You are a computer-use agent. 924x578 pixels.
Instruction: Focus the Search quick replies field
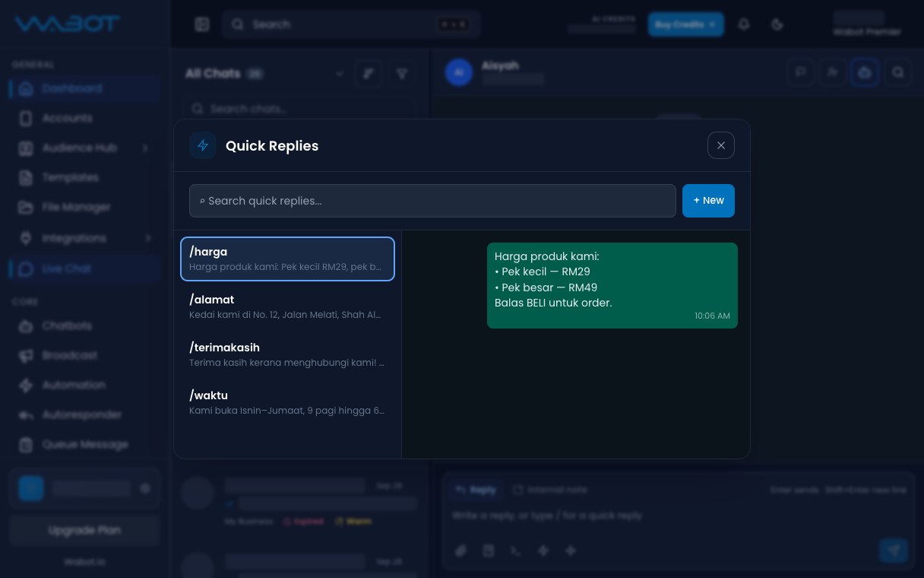pyautogui.click(x=432, y=201)
